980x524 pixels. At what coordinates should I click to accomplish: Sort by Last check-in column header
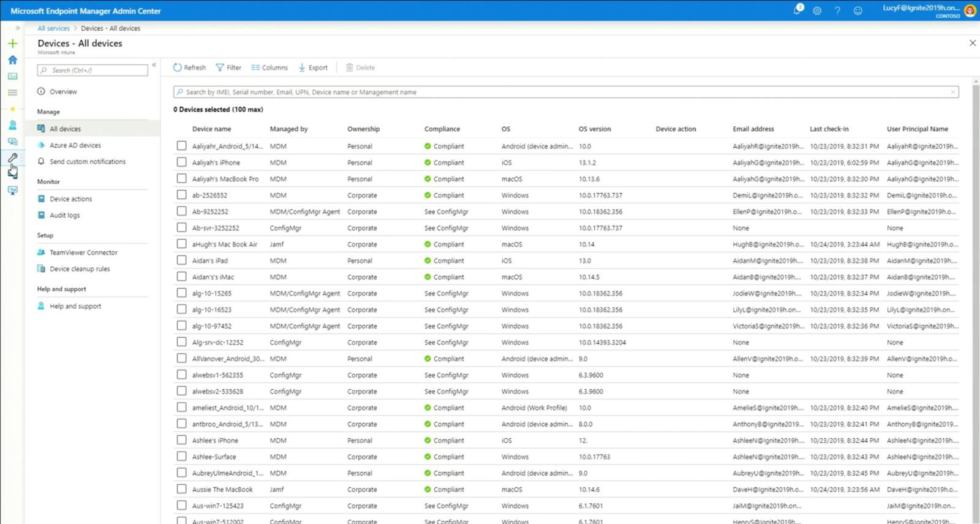[829, 129]
